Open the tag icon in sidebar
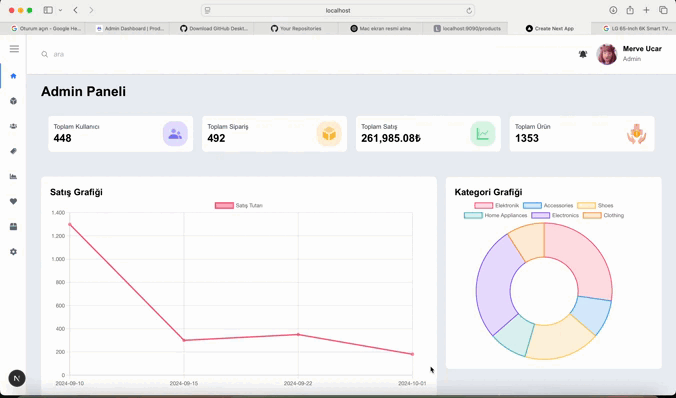 (13, 151)
